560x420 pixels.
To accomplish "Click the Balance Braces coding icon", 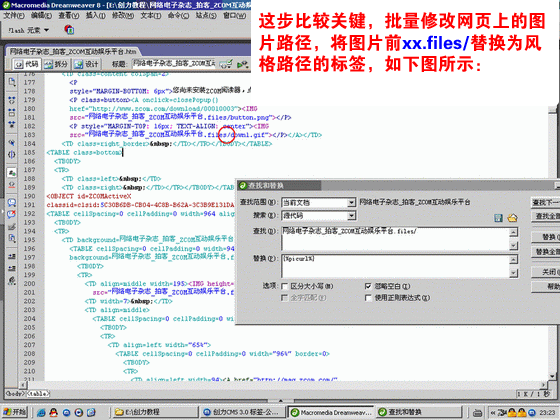I will [12, 155].
